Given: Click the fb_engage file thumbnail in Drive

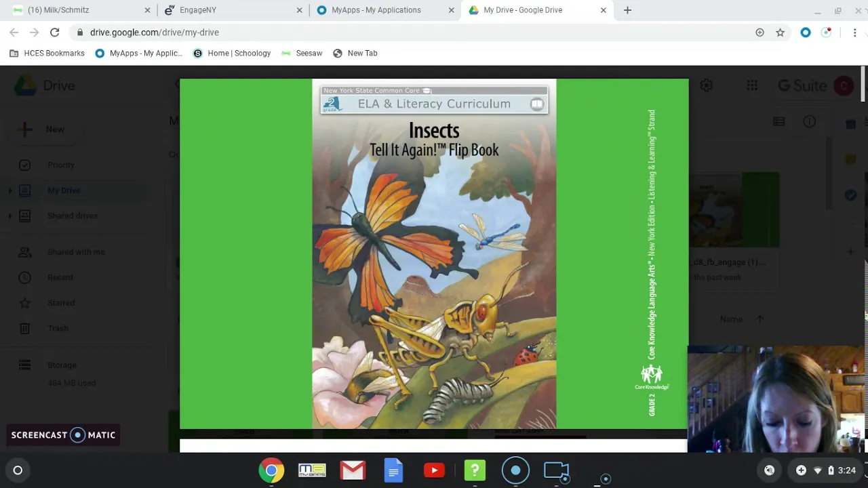Looking at the screenshot, I should (734, 210).
